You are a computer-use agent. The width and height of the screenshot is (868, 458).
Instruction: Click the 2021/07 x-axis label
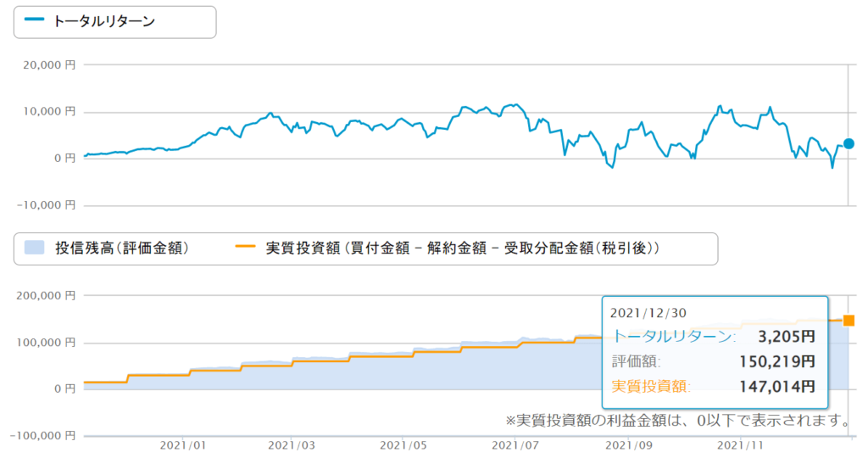point(515,445)
